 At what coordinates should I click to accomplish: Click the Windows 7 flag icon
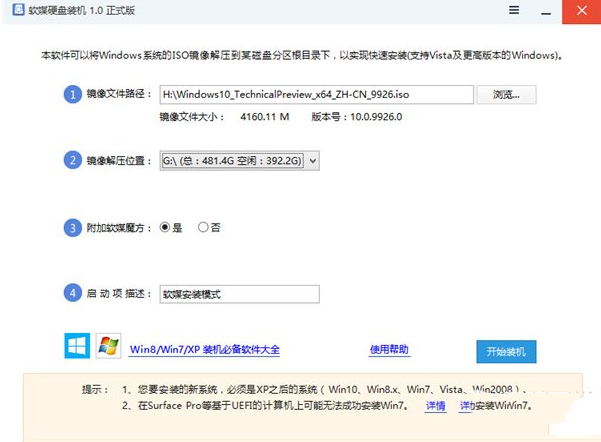108,345
